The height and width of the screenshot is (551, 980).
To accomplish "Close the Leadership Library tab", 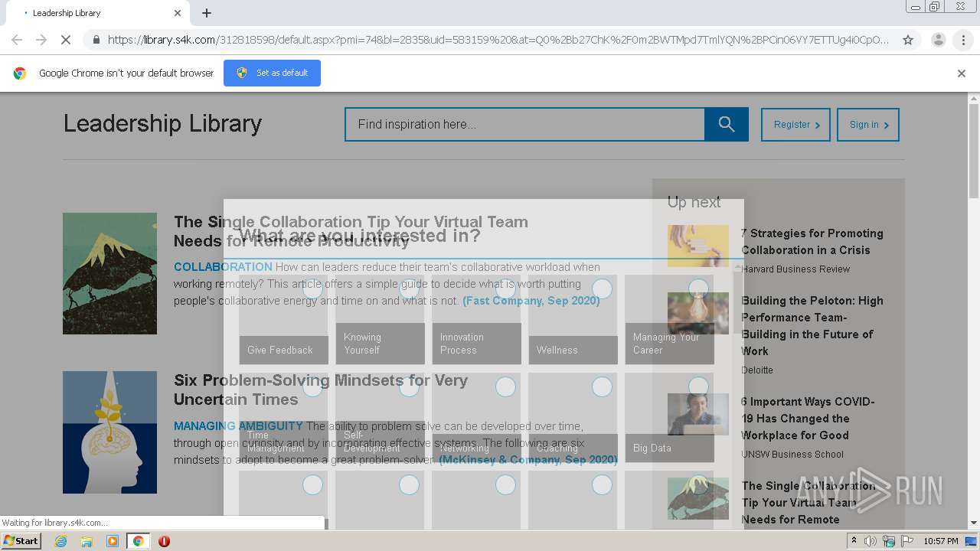I will click(178, 13).
